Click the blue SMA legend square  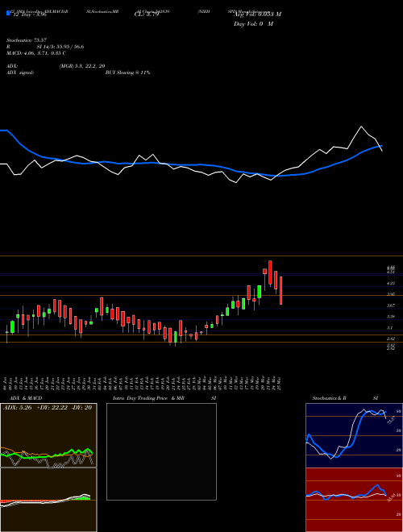click(8, 13)
